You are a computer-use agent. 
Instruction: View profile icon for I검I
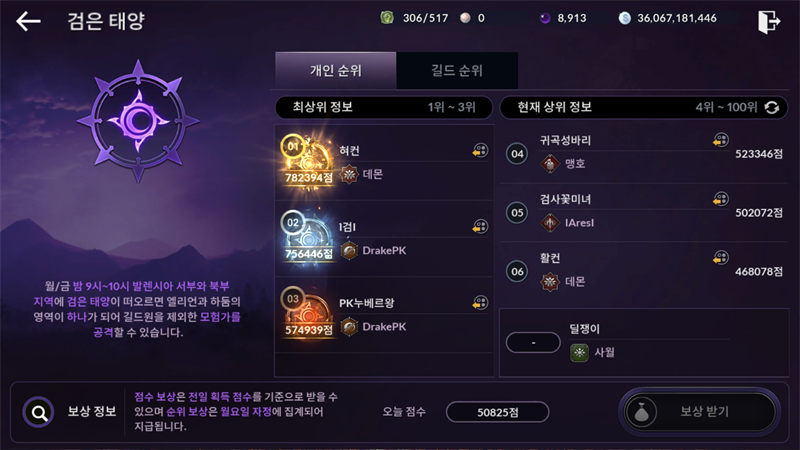(x=480, y=227)
